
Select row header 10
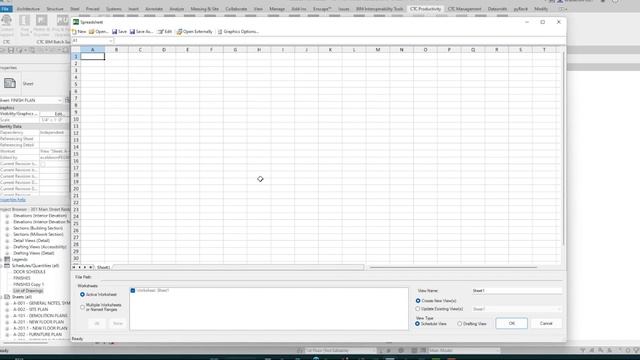click(x=76, y=119)
